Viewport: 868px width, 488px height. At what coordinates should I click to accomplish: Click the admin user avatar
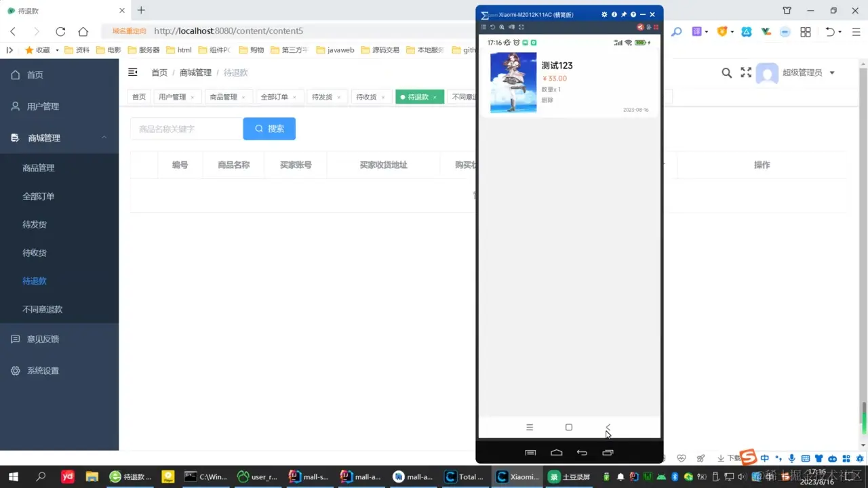[x=767, y=73]
